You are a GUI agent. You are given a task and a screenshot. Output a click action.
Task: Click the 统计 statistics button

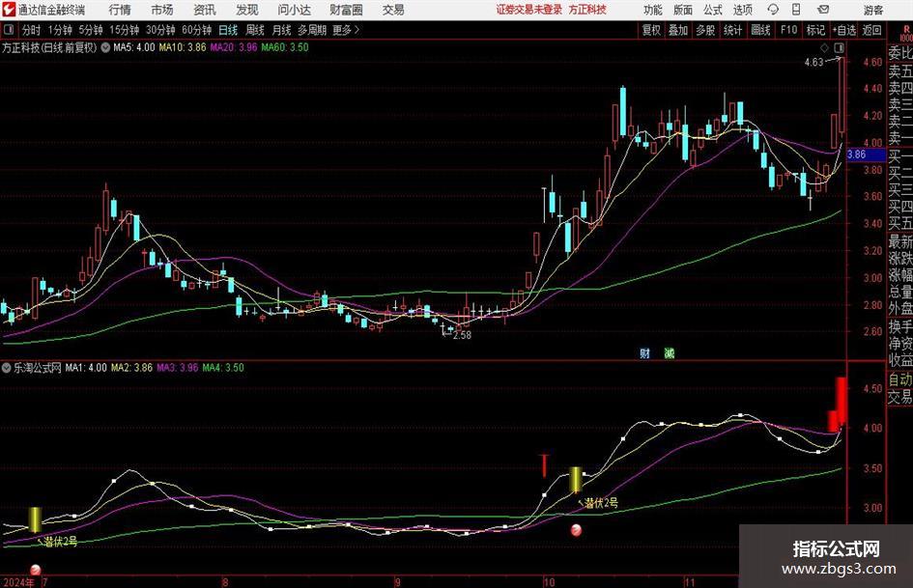click(732, 30)
